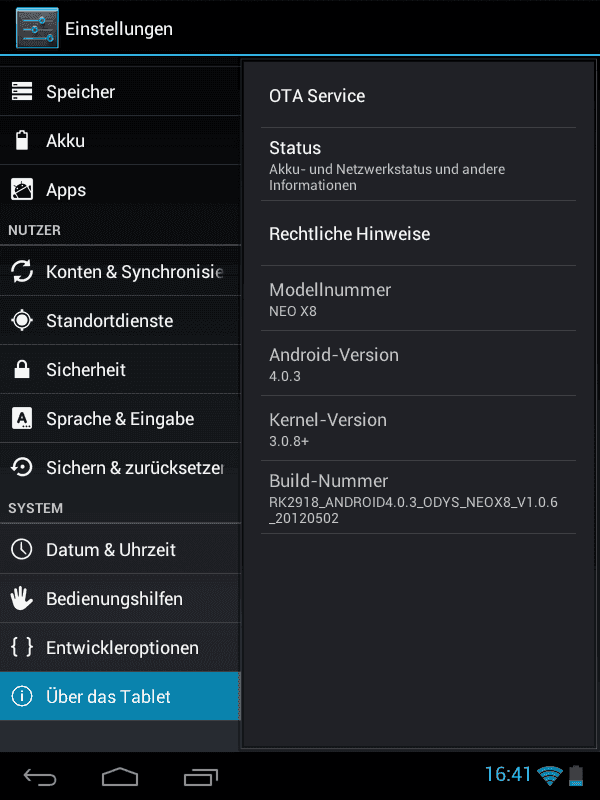Tap the Akku battery icon
The height and width of the screenshot is (800, 600).
point(22,140)
